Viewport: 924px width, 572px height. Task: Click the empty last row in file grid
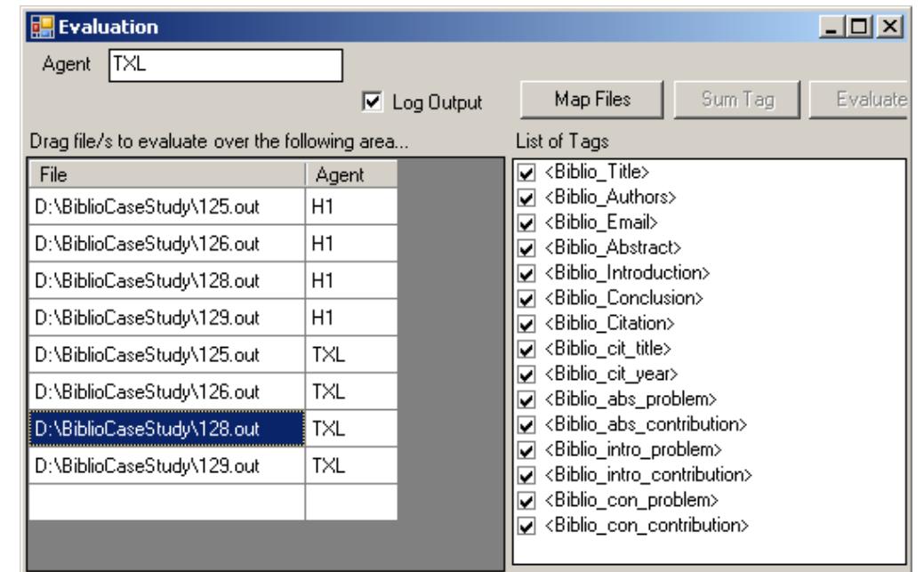(165, 504)
